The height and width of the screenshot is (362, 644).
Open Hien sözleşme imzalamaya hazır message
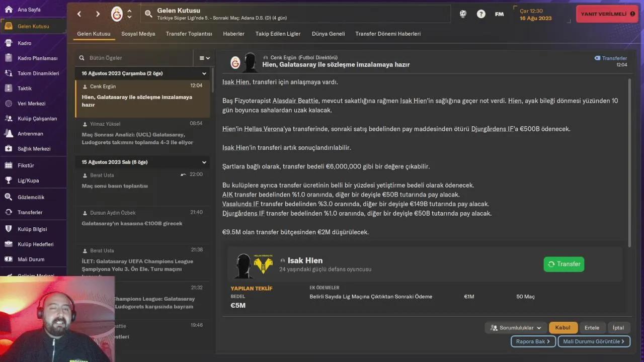pos(143,99)
